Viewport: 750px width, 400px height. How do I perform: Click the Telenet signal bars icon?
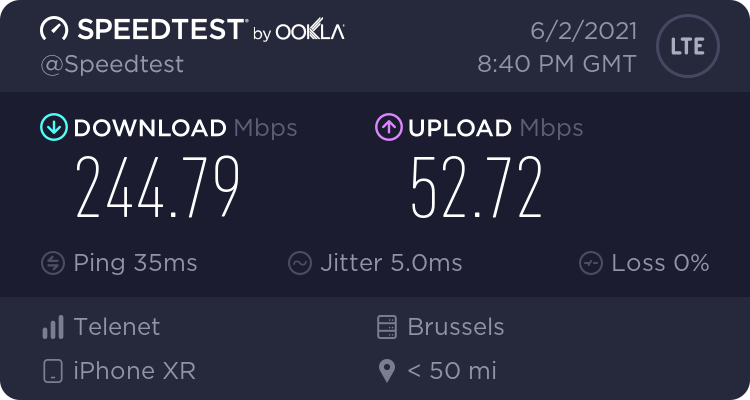pos(53,327)
